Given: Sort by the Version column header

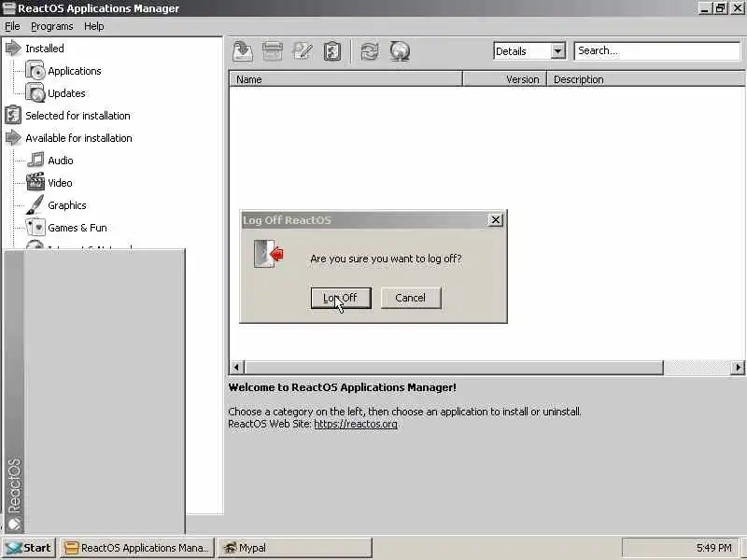Looking at the screenshot, I should [x=504, y=79].
